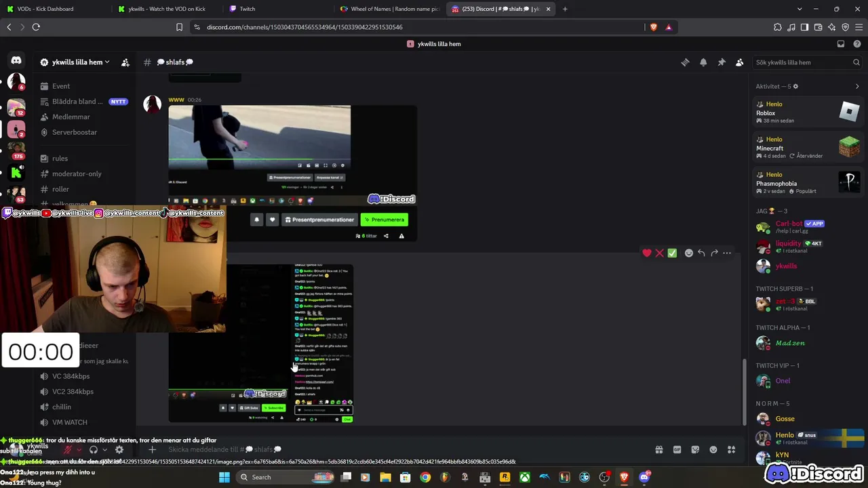Open more options for hovered message

coord(727,253)
